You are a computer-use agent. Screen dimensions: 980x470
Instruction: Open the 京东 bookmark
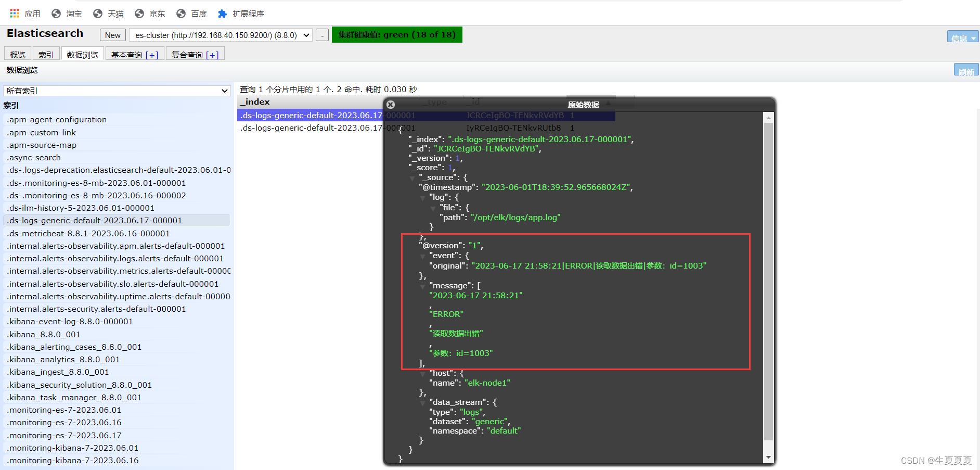(150, 14)
